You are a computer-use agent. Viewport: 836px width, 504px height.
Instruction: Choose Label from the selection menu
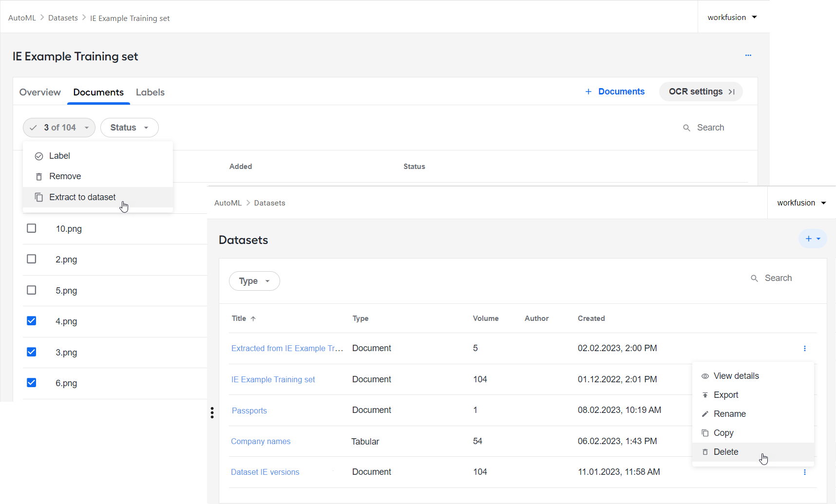(98, 156)
